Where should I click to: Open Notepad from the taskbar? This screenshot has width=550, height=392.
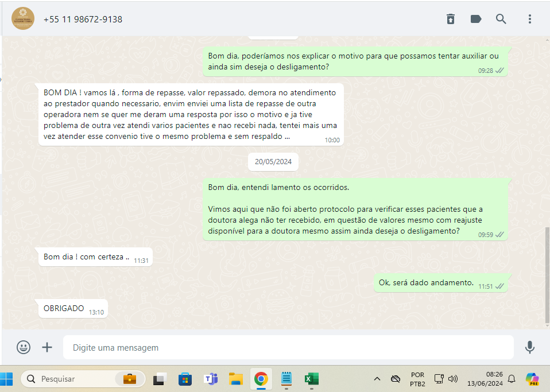(286, 379)
